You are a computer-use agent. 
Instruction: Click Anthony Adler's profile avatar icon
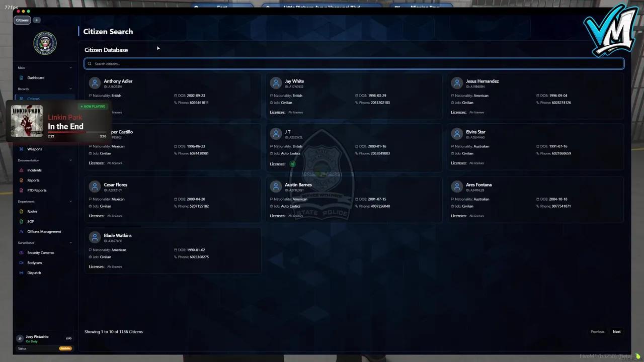(95, 83)
